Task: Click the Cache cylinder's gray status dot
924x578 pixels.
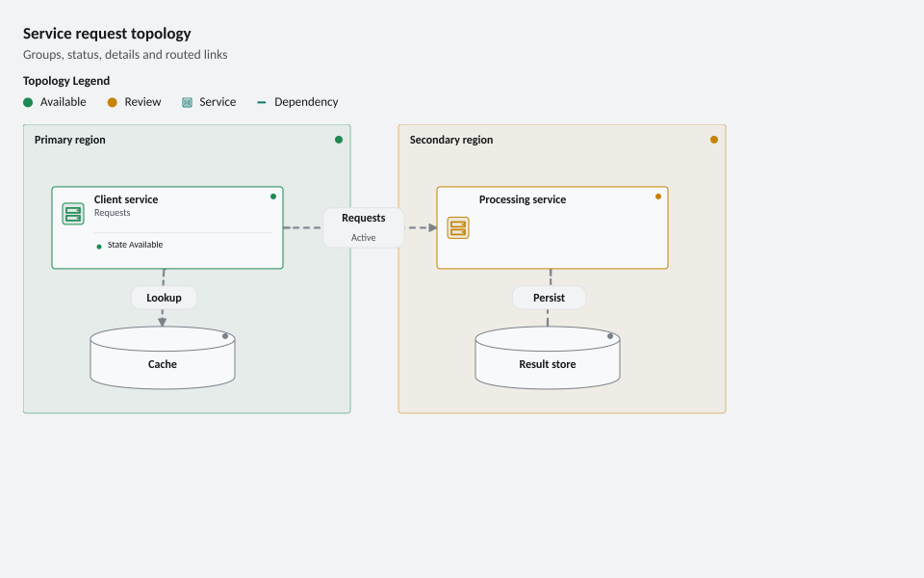Action: [x=225, y=336]
